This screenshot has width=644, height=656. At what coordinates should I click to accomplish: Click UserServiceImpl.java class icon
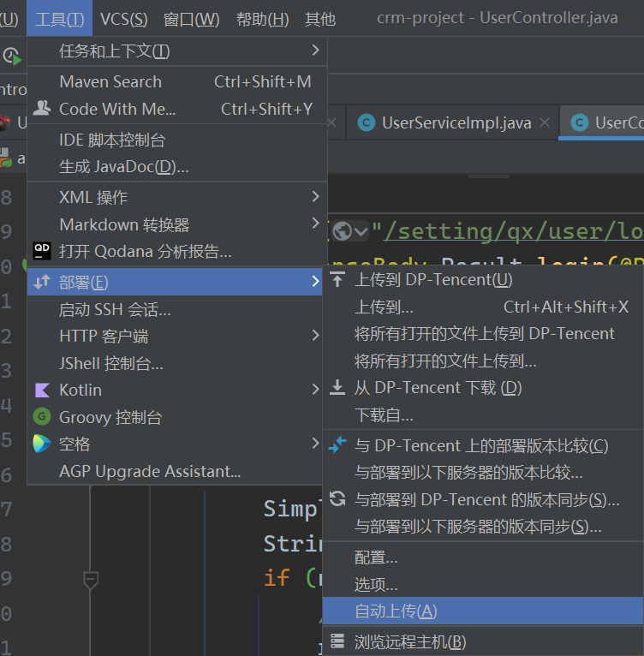(367, 122)
